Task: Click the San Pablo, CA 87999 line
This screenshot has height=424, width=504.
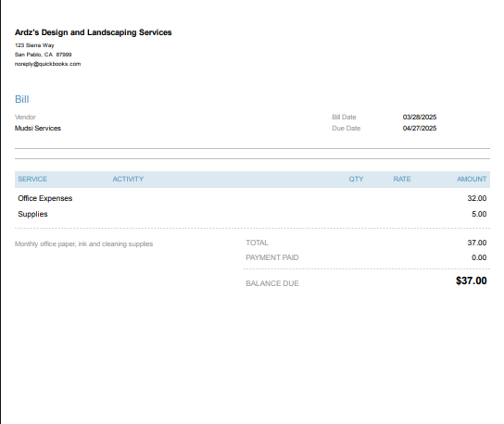Action: [x=43, y=55]
